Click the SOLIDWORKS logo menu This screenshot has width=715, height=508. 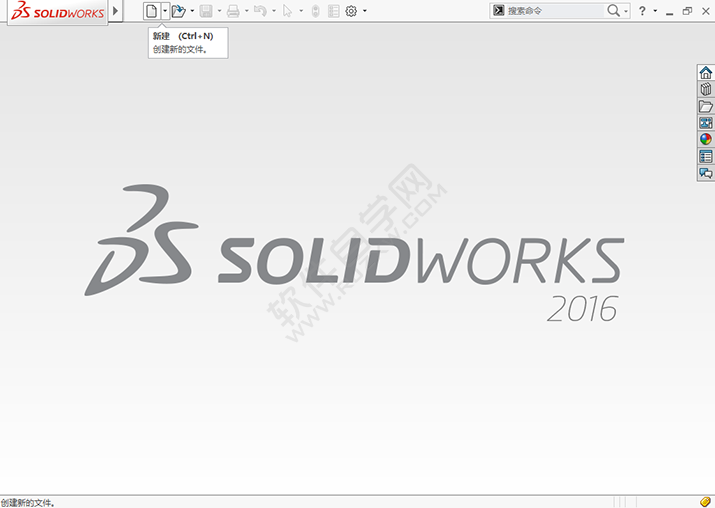pyautogui.click(x=57, y=11)
